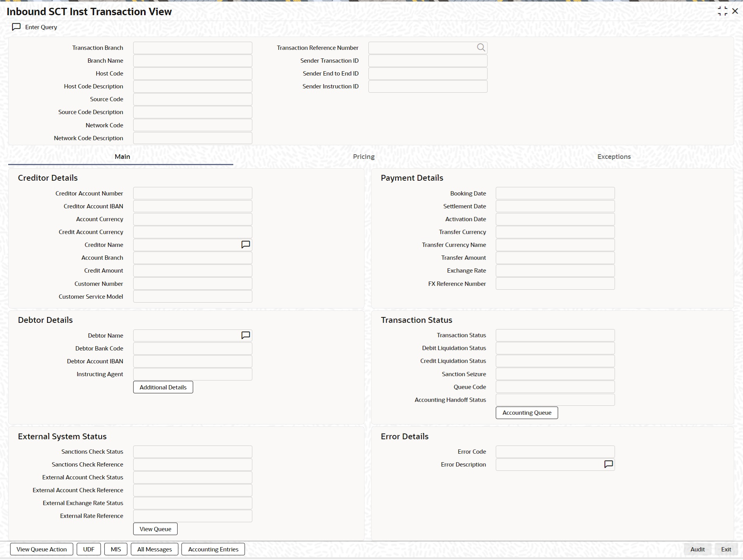This screenshot has width=743, height=560.
Task: Click the Transfer Amount field
Action: (x=555, y=257)
